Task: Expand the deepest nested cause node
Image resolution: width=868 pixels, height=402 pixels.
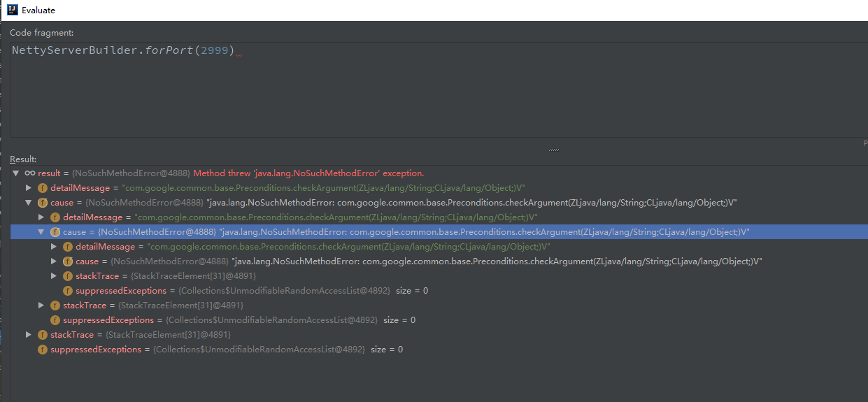Action: (55, 261)
